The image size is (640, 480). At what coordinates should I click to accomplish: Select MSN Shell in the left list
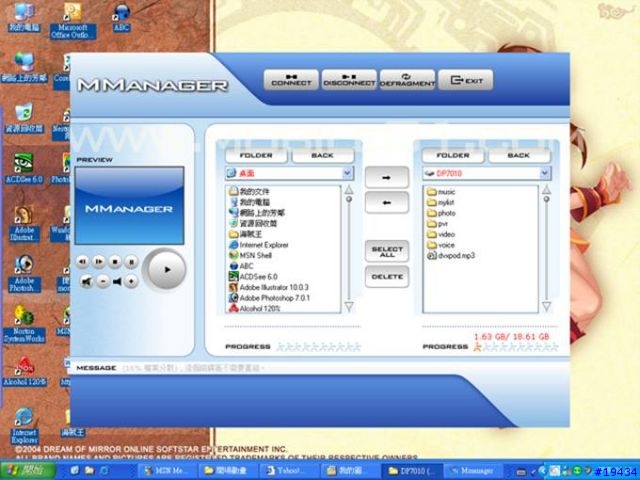coord(250,256)
